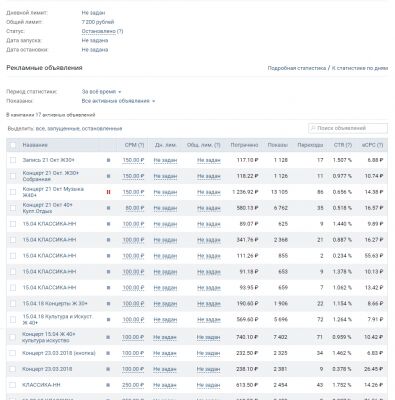
Task: Open Все активные объявления filter dropdown
Action: [118, 101]
